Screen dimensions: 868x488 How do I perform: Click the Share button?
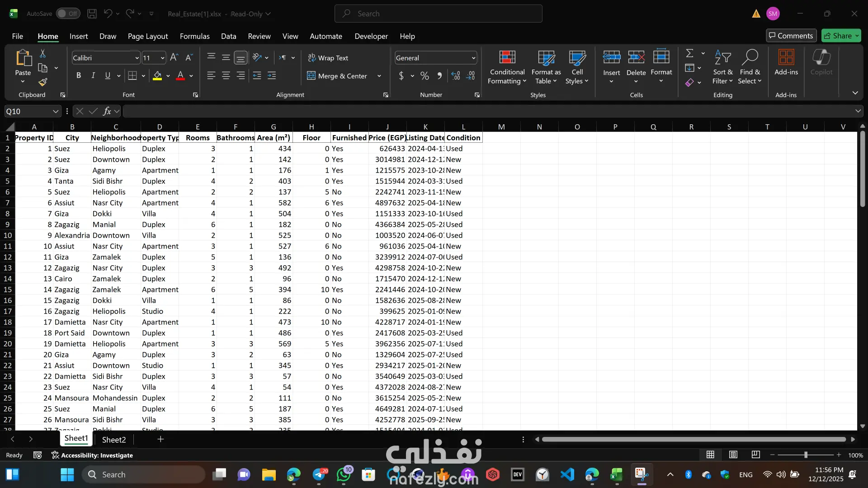tap(840, 36)
